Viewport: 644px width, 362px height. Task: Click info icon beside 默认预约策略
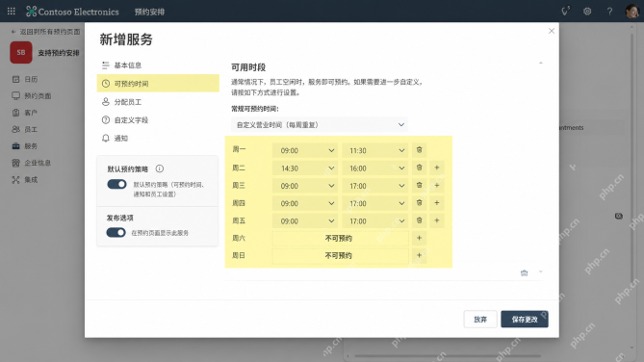(x=160, y=168)
